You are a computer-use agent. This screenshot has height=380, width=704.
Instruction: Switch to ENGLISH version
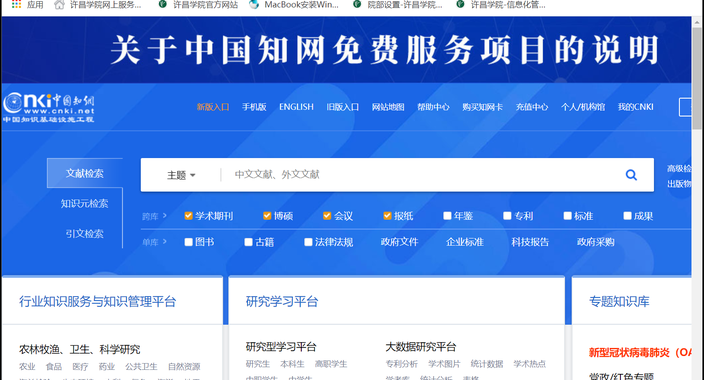coord(296,107)
